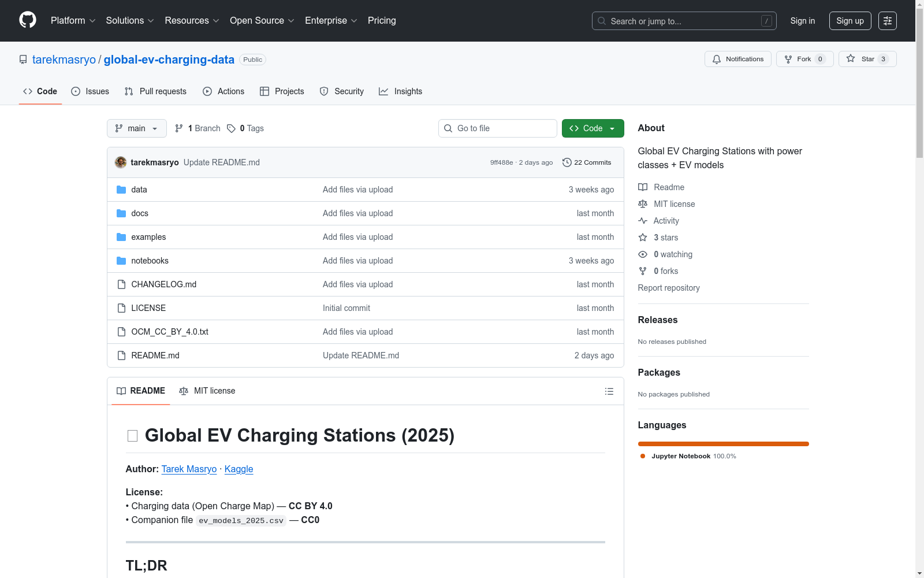The image size is (924, 578).
Task: Open the data folder
Action: tap(139, 190)
